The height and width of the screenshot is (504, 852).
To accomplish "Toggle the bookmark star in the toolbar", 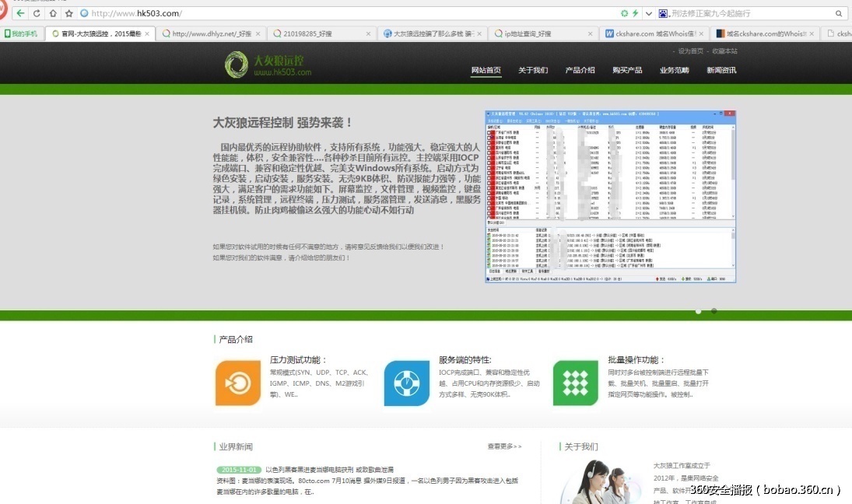I will pos(69,13).
